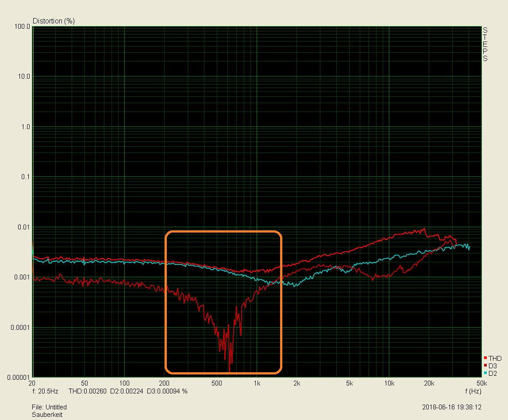The width and height of the screenshot is (508, 420).
Task: Click the red THD legend color marker
Action: [485, 358]
